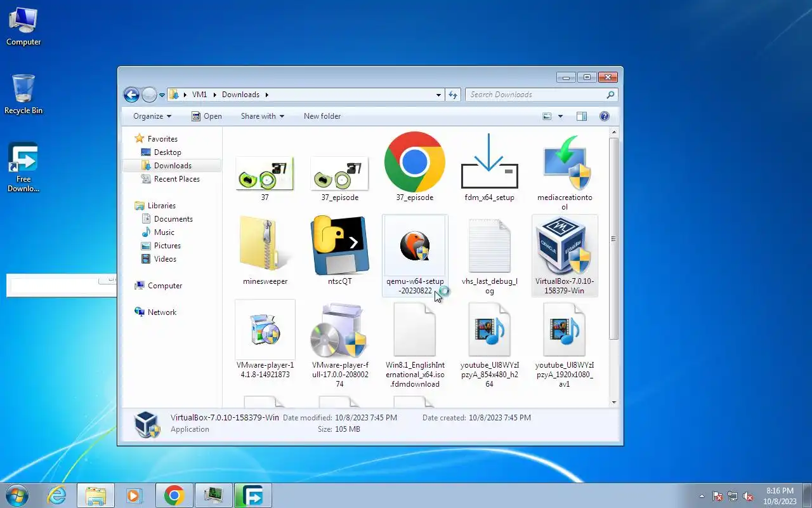
Task: Show hidden tray icons arrow
Action: coord(702,496)
